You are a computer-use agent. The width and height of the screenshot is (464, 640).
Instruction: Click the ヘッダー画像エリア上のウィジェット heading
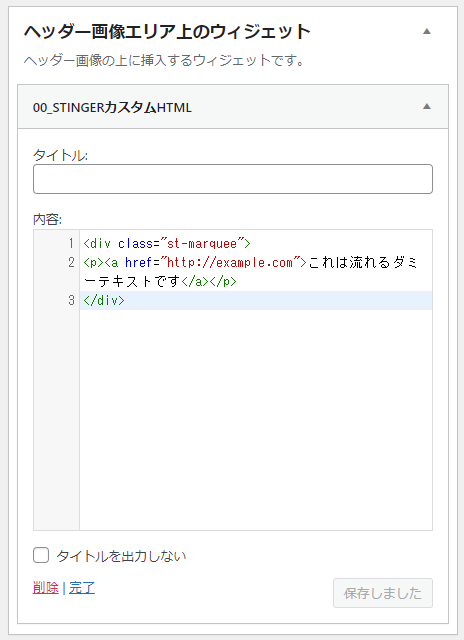pyautogui.click(x=167, y=32)
